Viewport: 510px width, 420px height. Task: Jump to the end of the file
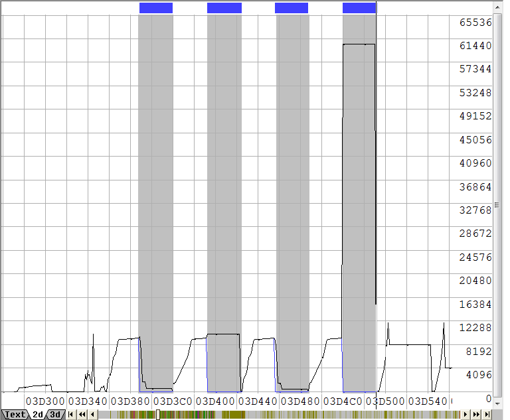coord(487,415)
